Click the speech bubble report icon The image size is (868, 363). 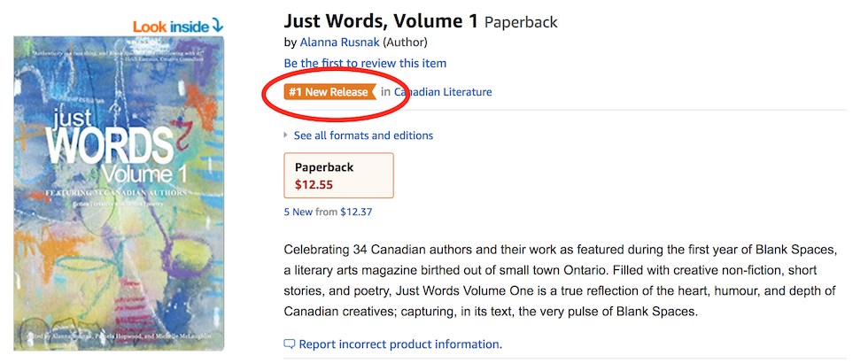click(289, 344)
